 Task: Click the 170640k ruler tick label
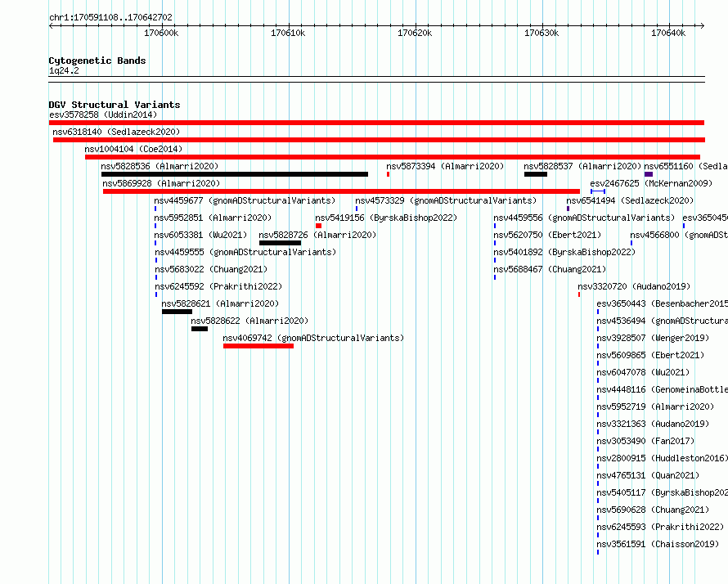pyautogui.click(x=668, y=33)
